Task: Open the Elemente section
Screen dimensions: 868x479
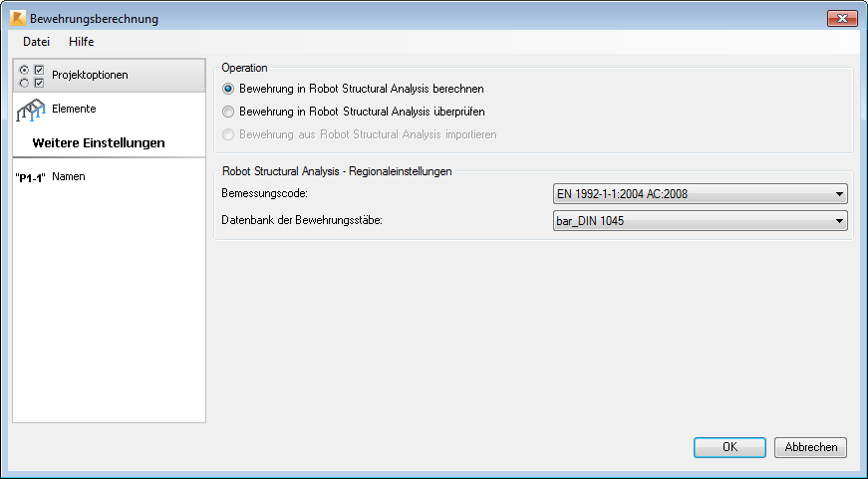Action: 109,109
